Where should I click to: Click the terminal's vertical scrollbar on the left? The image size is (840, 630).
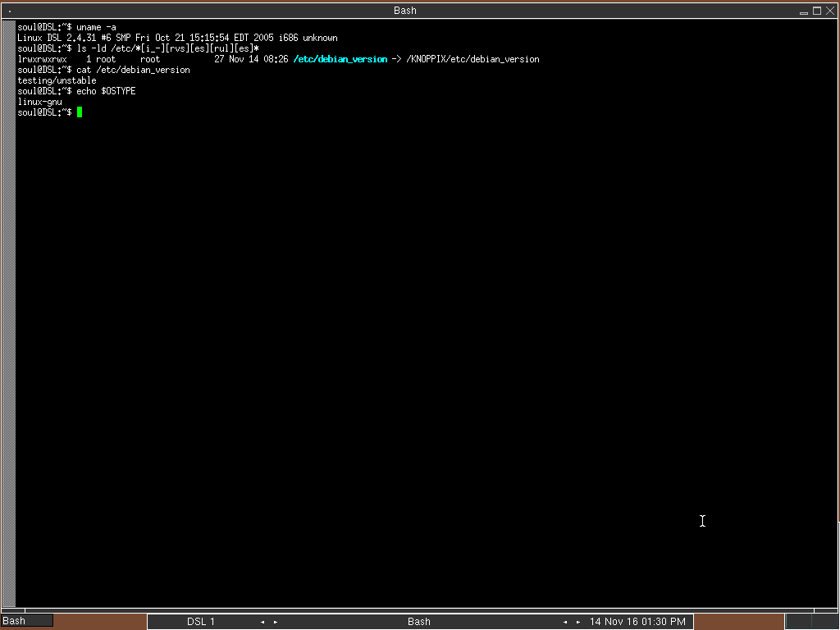(x=8, y=313)
